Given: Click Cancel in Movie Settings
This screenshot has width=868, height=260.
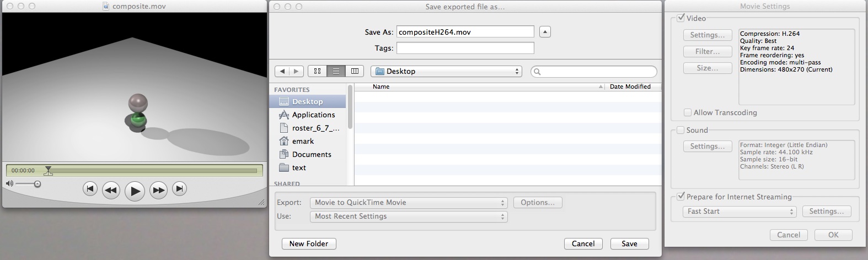Looking at the screenshot, I should (789, 235).
